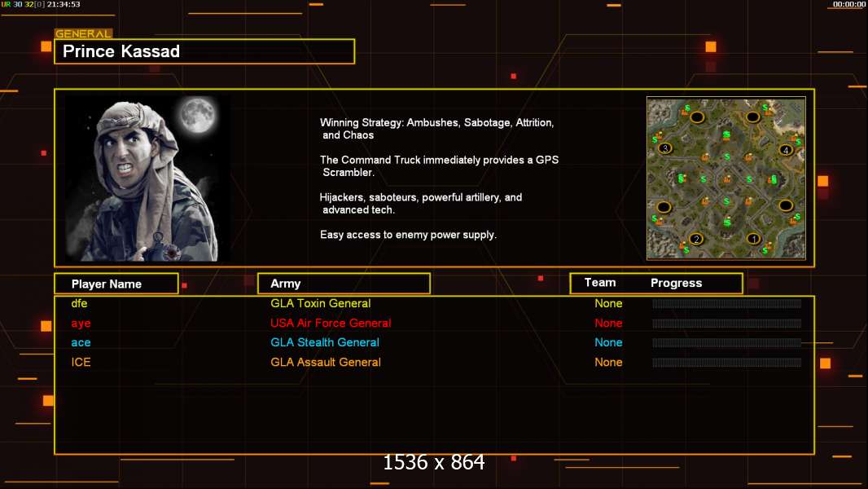The image size is (868, 489).
Task: Click start position marker 2 on minimap
Action: click(696, 239)
